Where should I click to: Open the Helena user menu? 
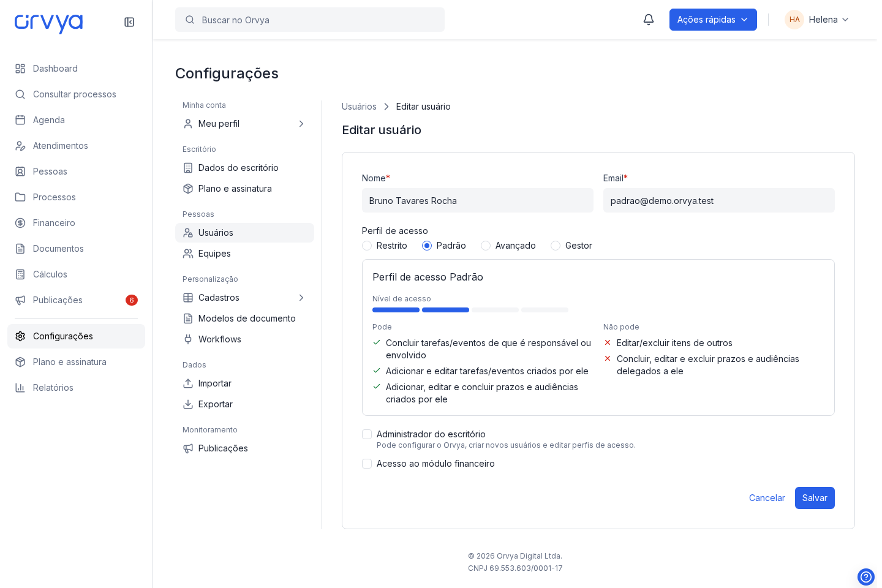coord(817,20)
